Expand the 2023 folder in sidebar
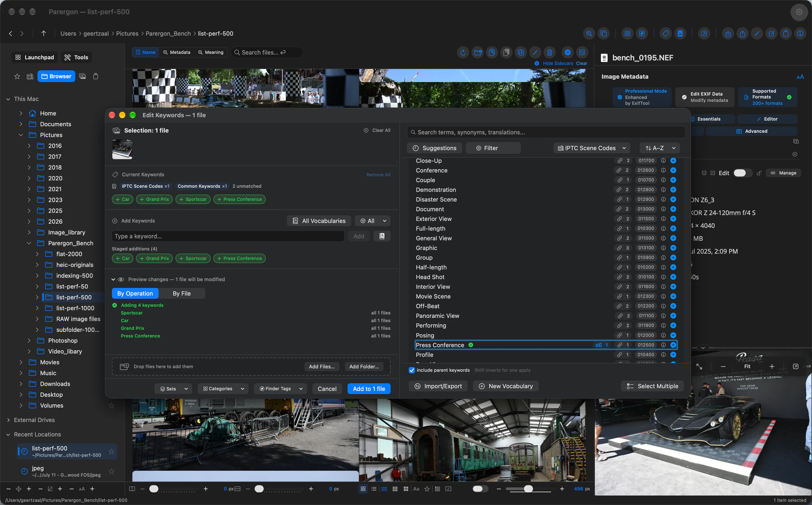The image size is (812, 505). point(29,200)
